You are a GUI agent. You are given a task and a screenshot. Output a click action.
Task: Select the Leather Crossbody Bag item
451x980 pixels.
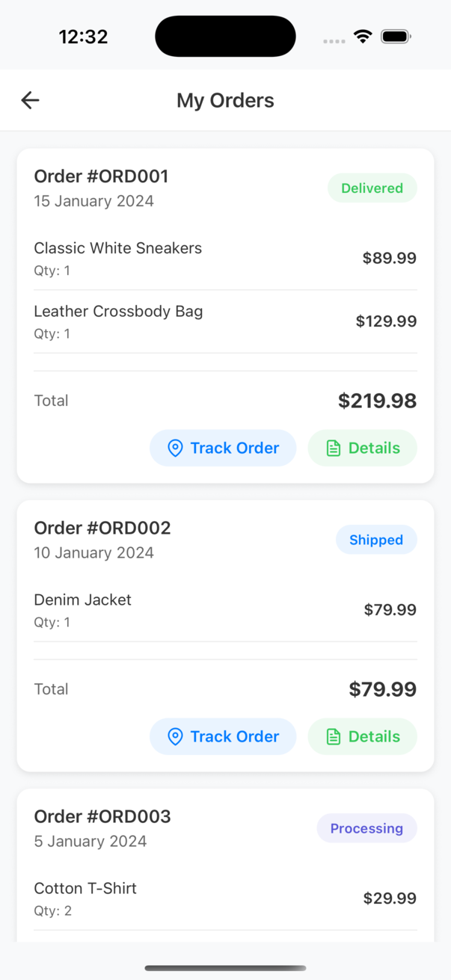click(x=118, y=312)
